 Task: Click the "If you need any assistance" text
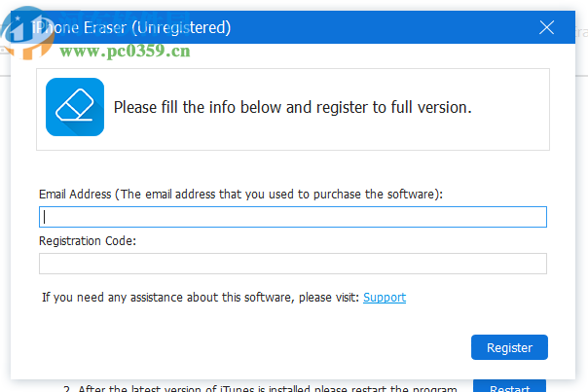point(146,298)
